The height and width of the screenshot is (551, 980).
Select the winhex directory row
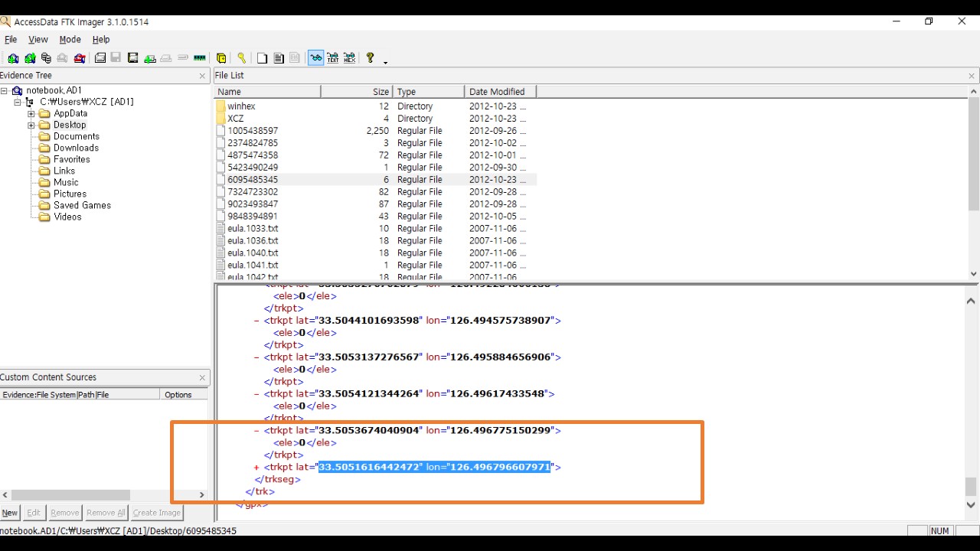point(375,106)
